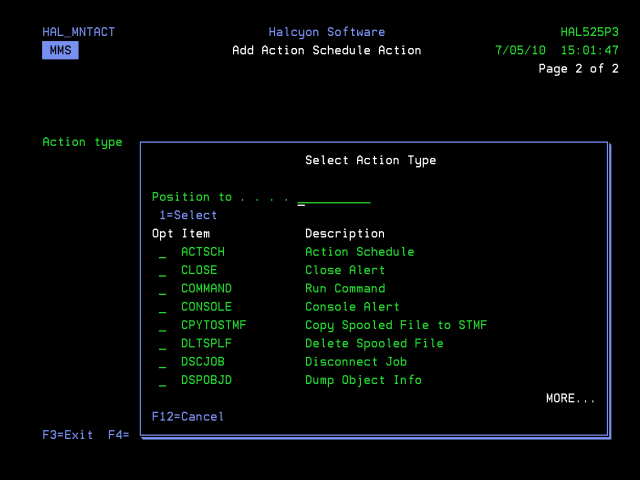This screenshot has height=480, width=640.
Task: Click the MORE... indicator
Action: point(570,399)
